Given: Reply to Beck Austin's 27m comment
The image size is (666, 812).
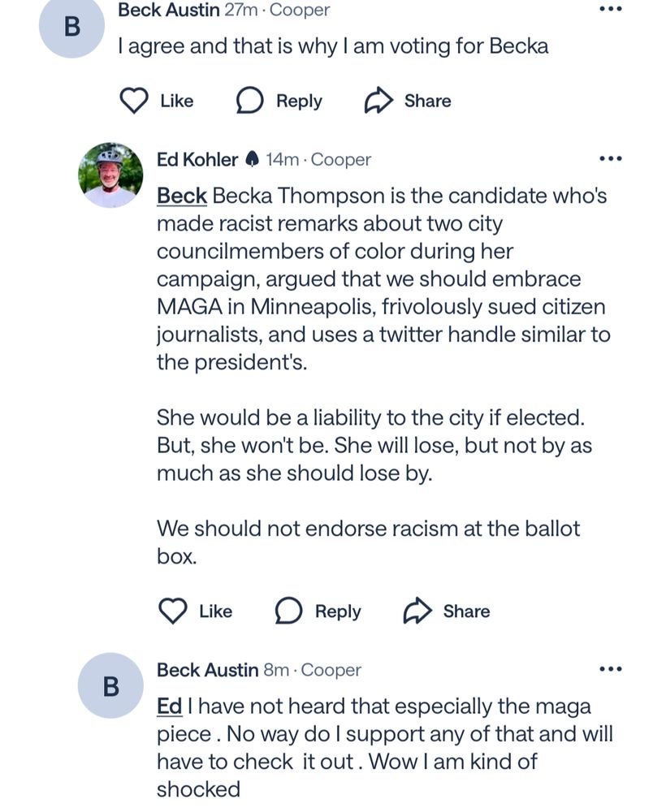Looking at the screenshot, I should 279,101.
